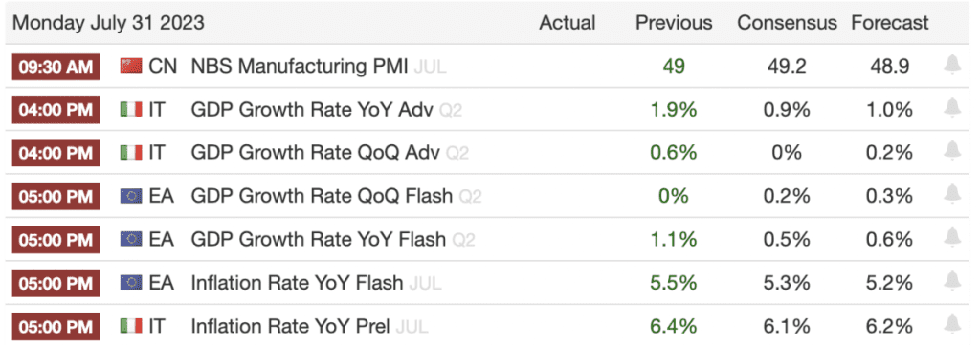980x345 pixels.
Task: Click the bell icon for Italy Inflation Rate Prel
Action: (x=952, y=324)
